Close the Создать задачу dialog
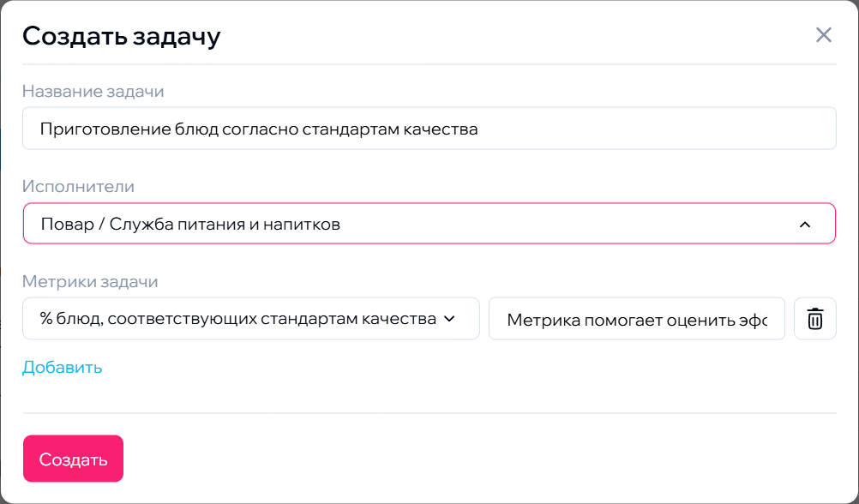This screenshot has height=504, width=859. click(x=823, y=35)
